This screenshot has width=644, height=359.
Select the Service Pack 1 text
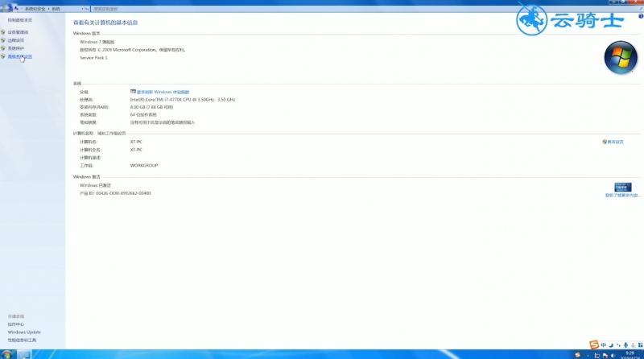[93, 58]
